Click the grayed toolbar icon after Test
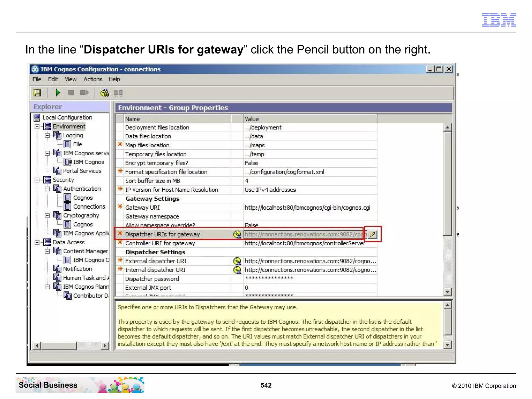The image size is (532, 399). click(118, 93)
